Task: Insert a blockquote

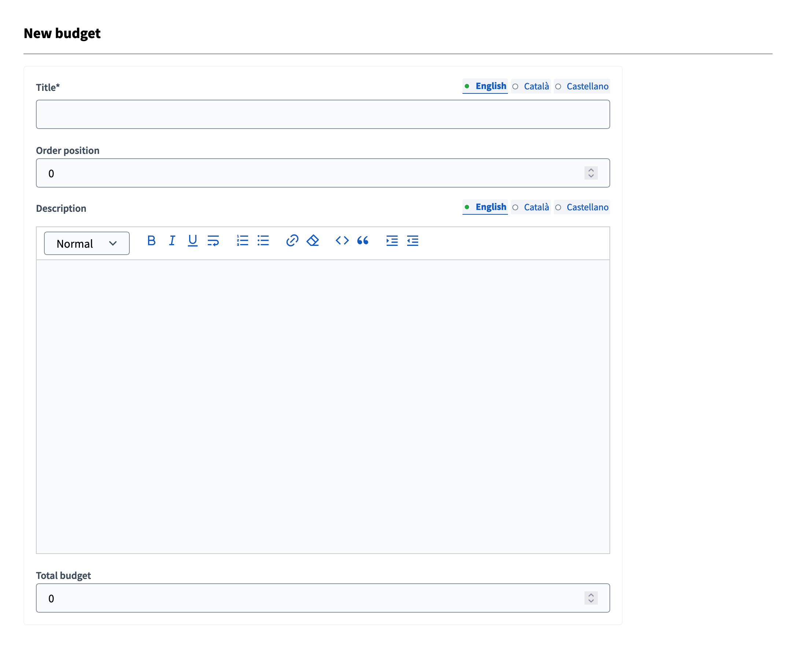Action: coord(362,241)
